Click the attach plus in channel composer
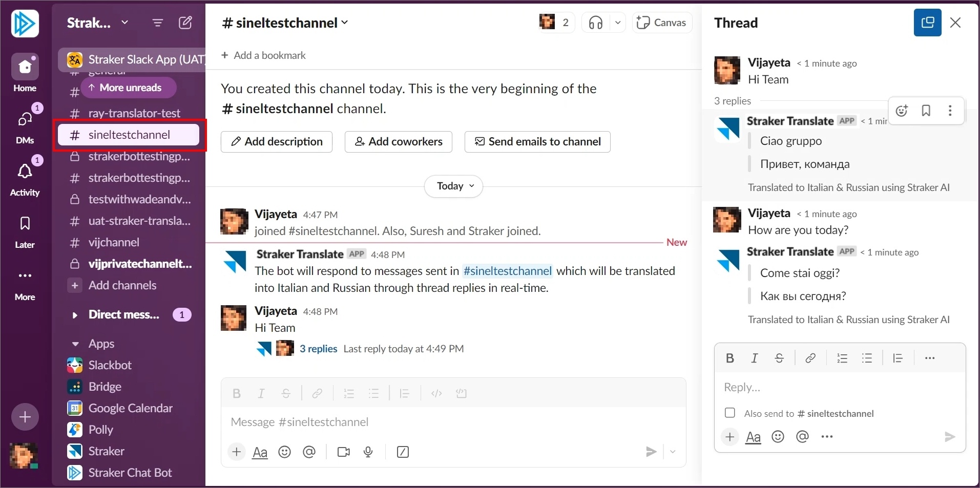The image size is (980, 488). tap(236, 452)
